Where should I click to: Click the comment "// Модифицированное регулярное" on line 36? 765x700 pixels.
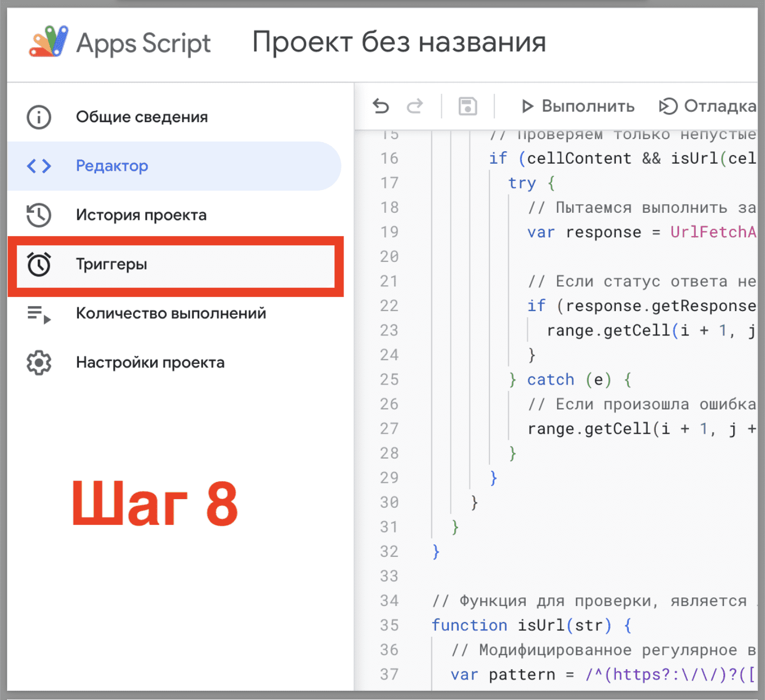(x=594, y=650)
